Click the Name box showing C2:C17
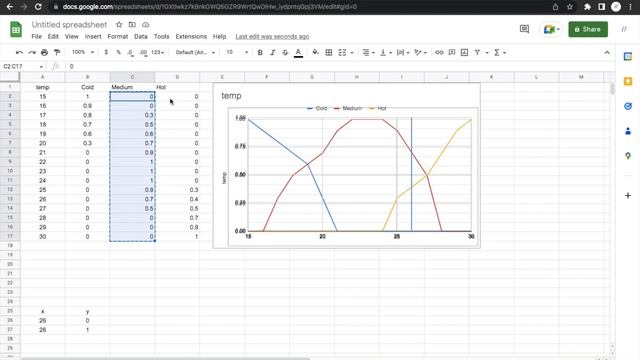The height and width of the screenshot is (360, 640). 23,66
